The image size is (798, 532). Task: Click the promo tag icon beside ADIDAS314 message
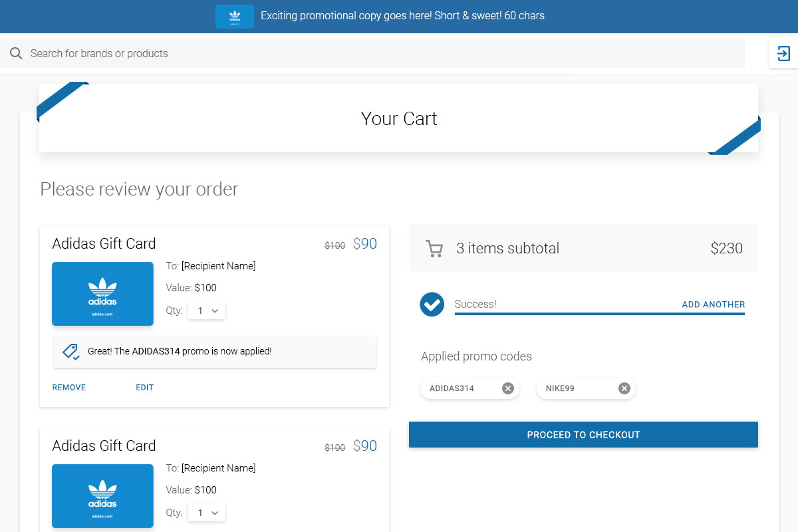(71, 352)
